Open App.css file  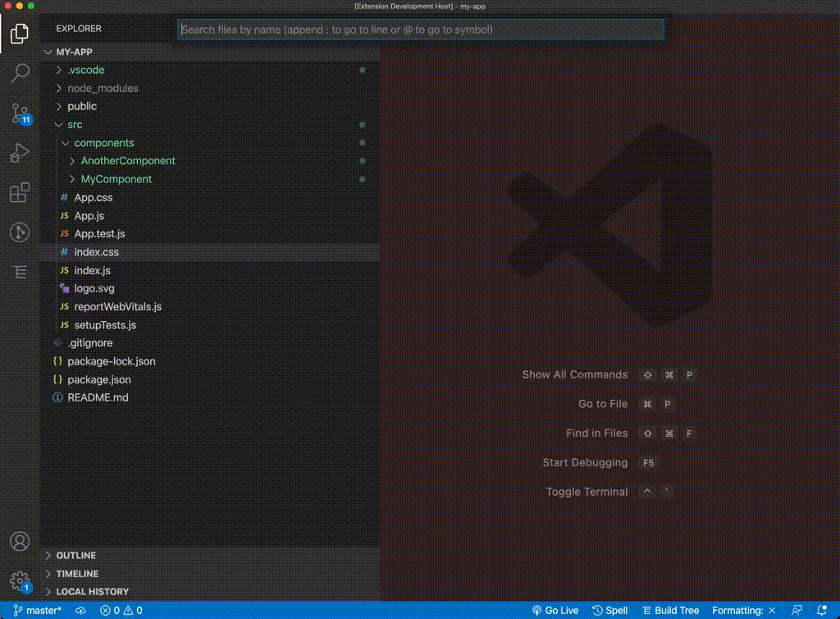[210, 197]
